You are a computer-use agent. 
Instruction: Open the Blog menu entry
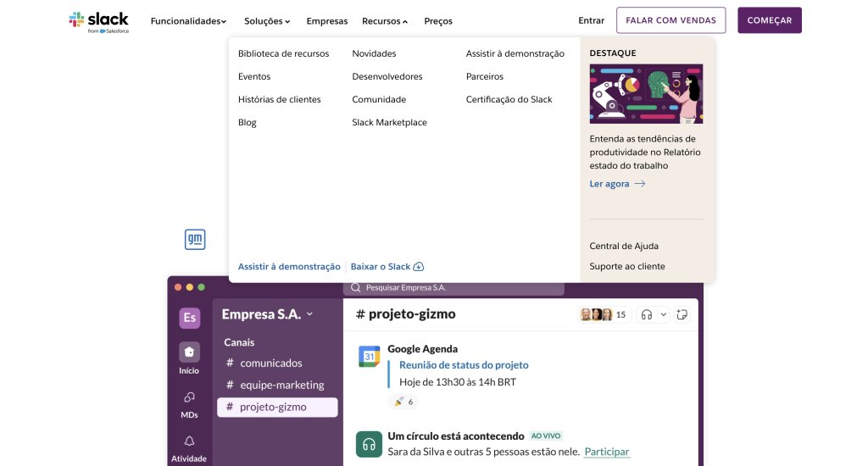pos(248,122)
